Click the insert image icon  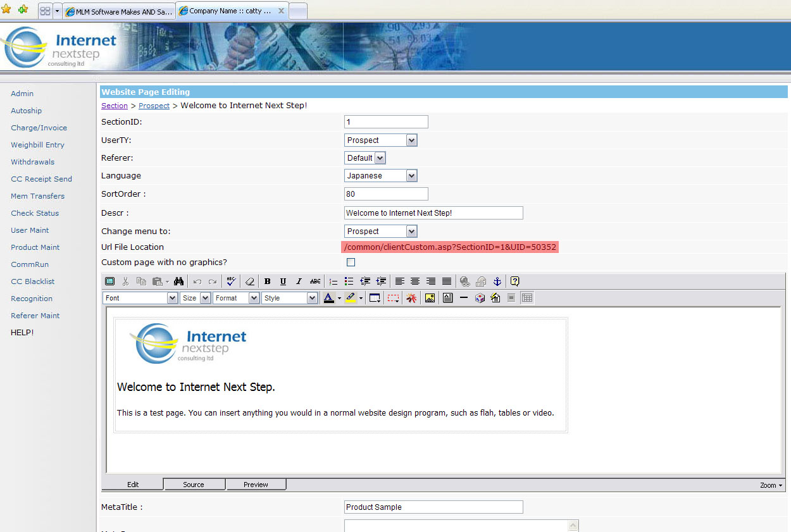430,298
